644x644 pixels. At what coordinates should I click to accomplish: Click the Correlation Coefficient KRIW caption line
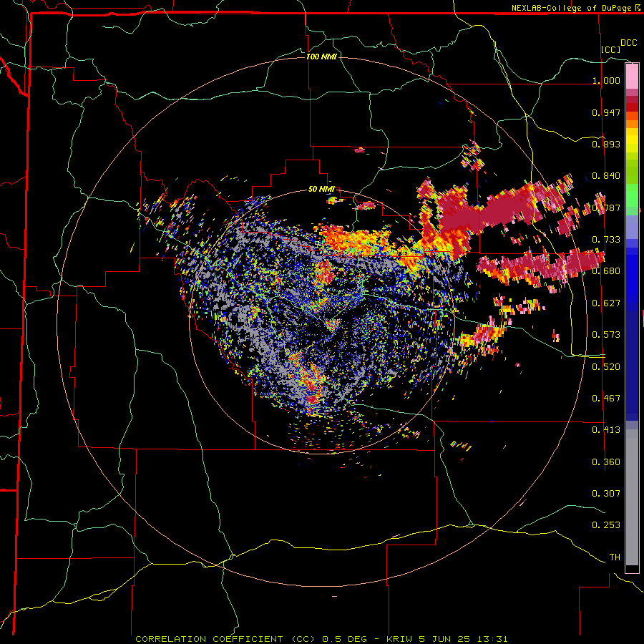click(321, 639)
